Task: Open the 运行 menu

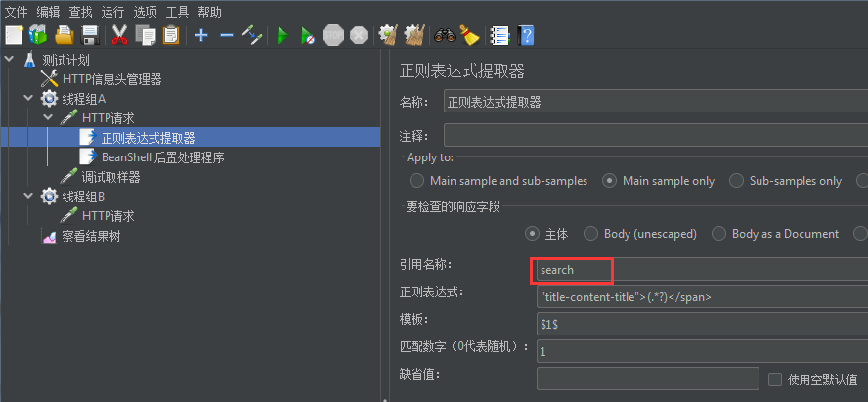Action: click(x=113, y=11)
